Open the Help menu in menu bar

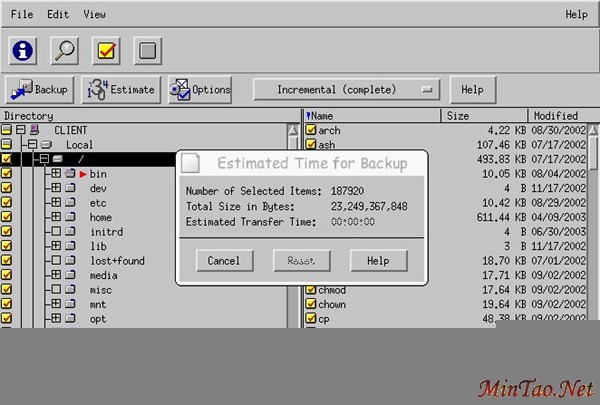577,15
